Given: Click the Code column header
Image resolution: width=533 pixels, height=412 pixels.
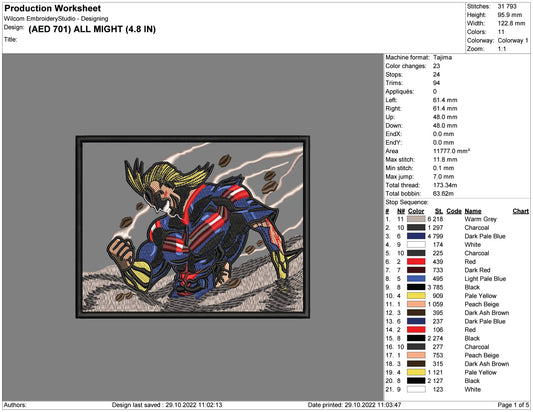Looking at the screenshot, I should coord(454,211).
